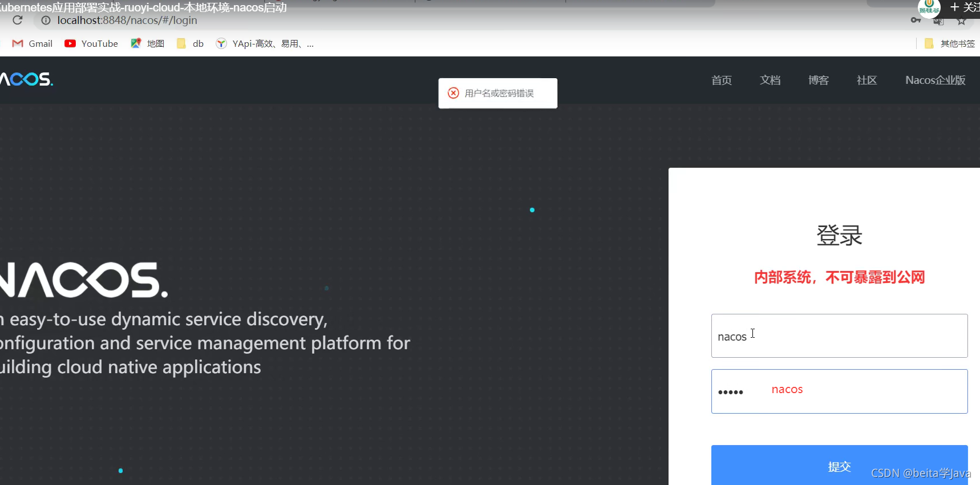Click the translate page icon

[x=938, y=21]
